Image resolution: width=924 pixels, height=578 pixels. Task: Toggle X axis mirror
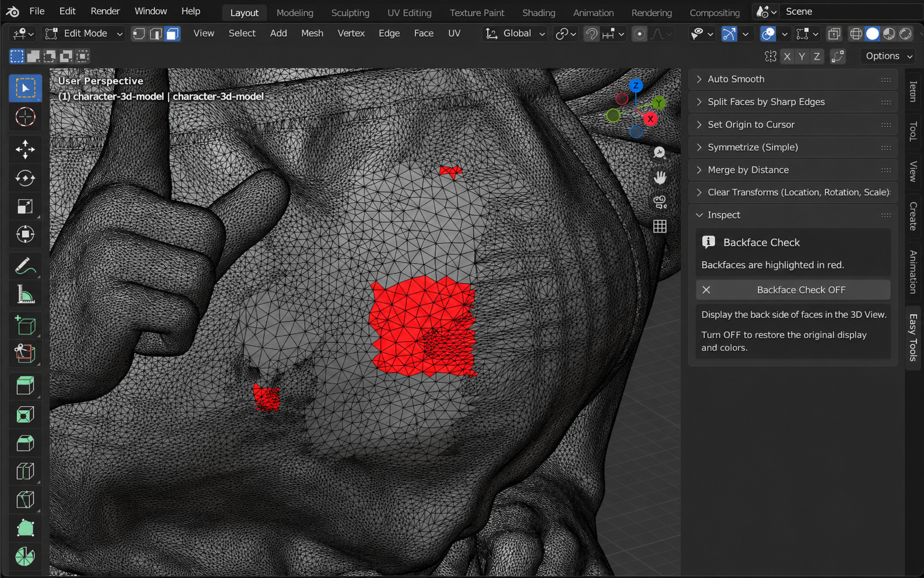click(x=787, y=56)
